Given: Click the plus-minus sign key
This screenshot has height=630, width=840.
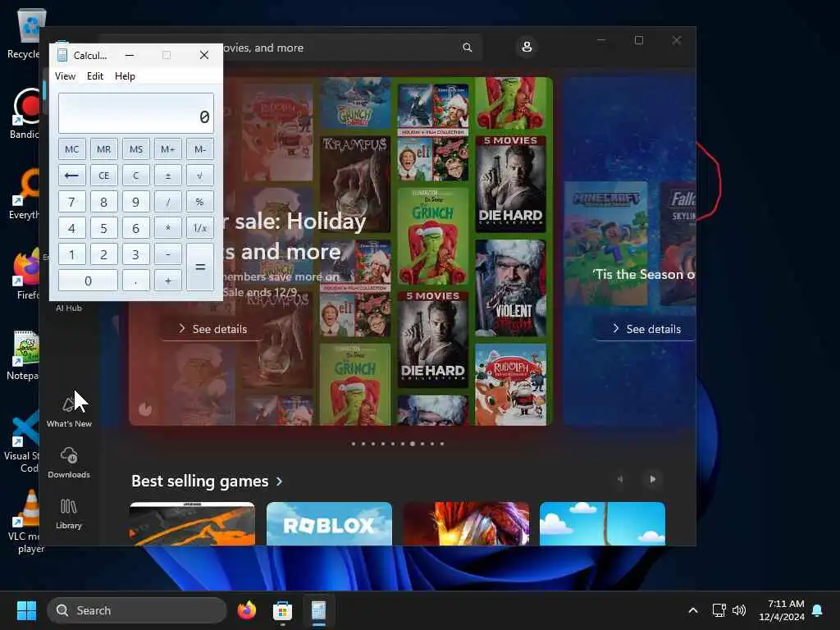Looking at the screenshot, I should tap(167, 176).
